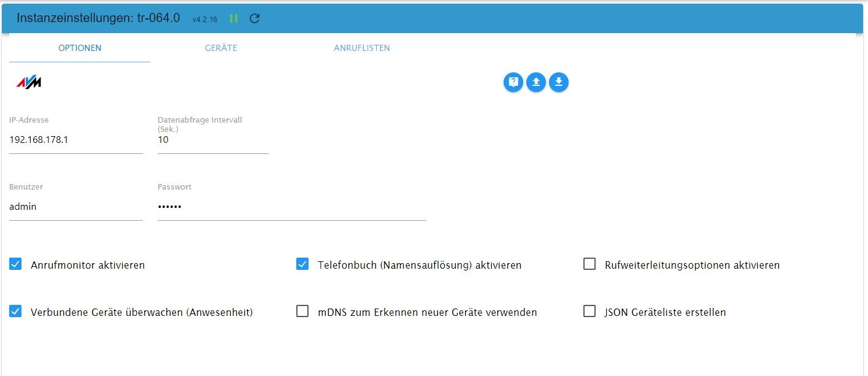Viewport: 868px width, 376px height.
Task: Click the Benutzer field containing admin
Action: (76, 207)
